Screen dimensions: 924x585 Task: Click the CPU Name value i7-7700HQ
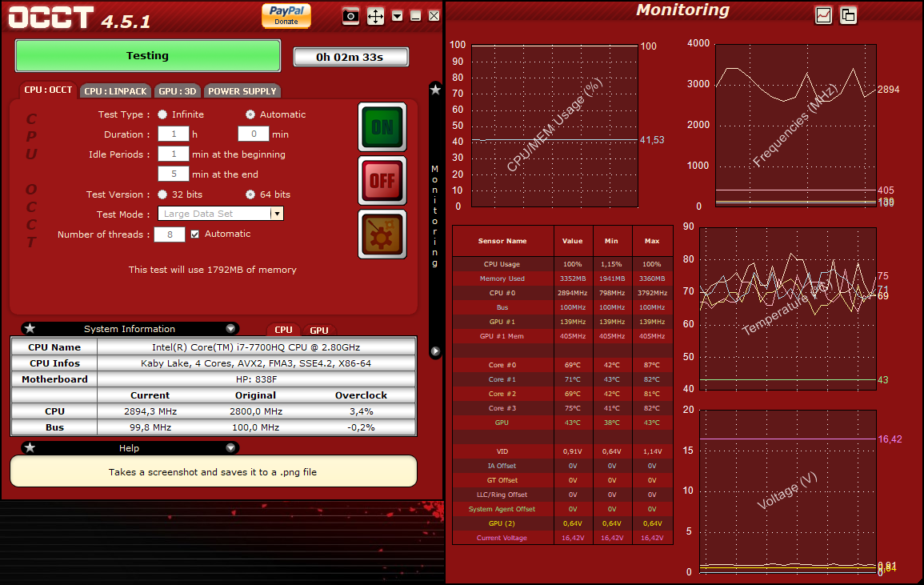(x=256, y=347)
